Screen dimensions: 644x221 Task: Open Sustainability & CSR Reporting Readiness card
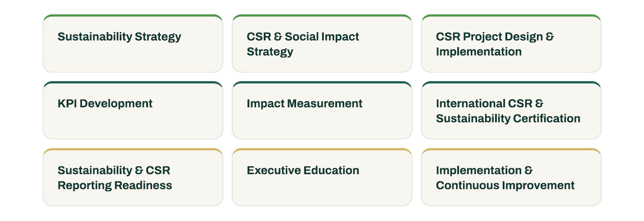click(133, 177)
